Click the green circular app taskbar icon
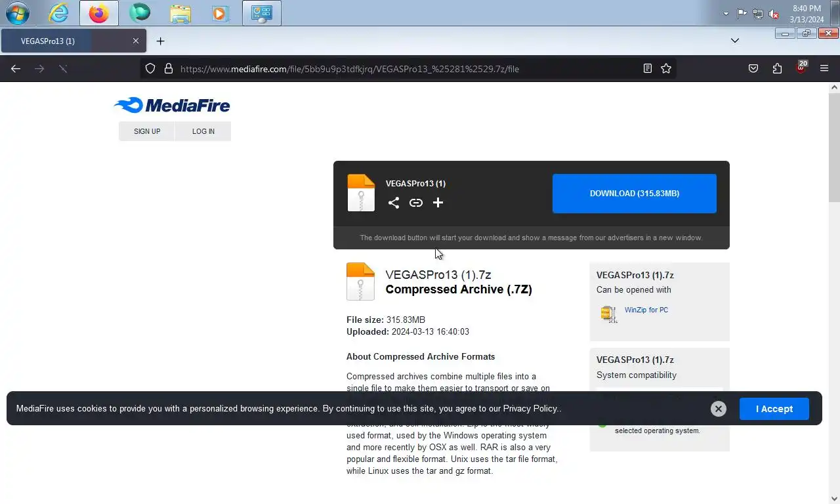This screenshot has width=840, height=504. coord(140,13)
